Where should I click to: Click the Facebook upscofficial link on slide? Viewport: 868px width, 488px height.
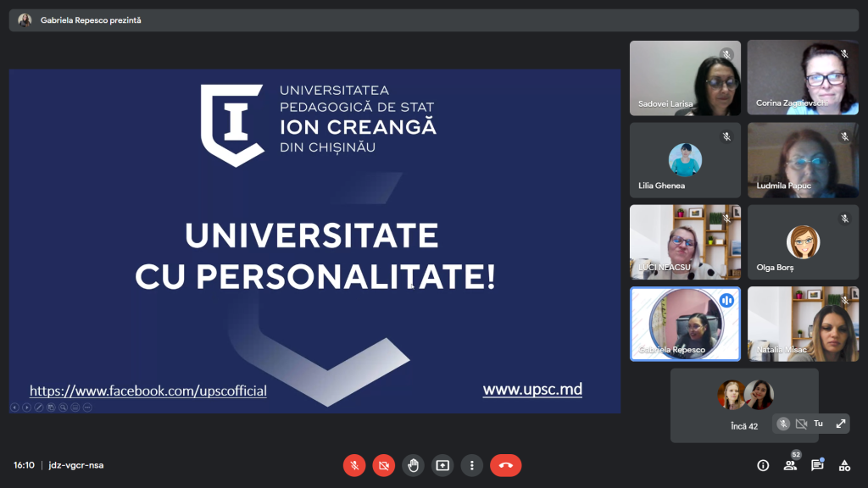pyautogui.click(x=148, y=391)
